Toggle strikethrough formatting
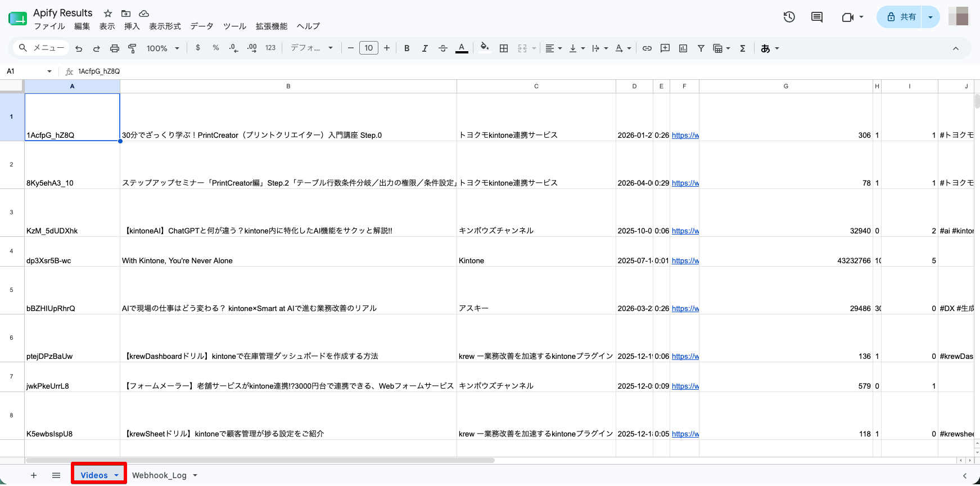This screenshot has height=486, width=980. tap(443, 48)
